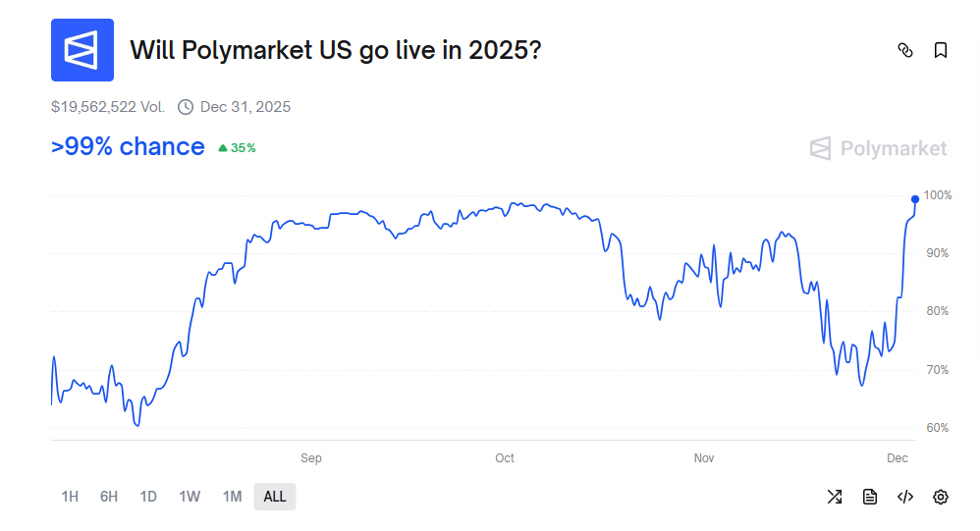Open the embed code icon

tap(905, 497)
